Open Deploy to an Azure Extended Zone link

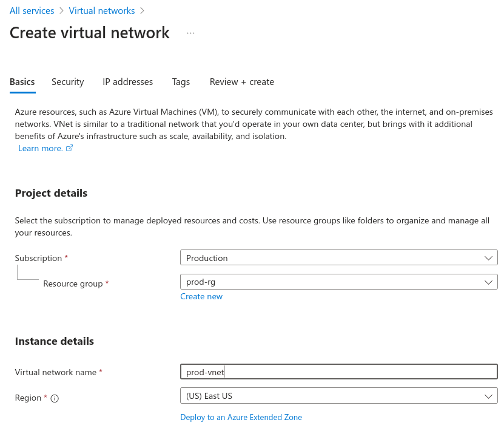241,417
